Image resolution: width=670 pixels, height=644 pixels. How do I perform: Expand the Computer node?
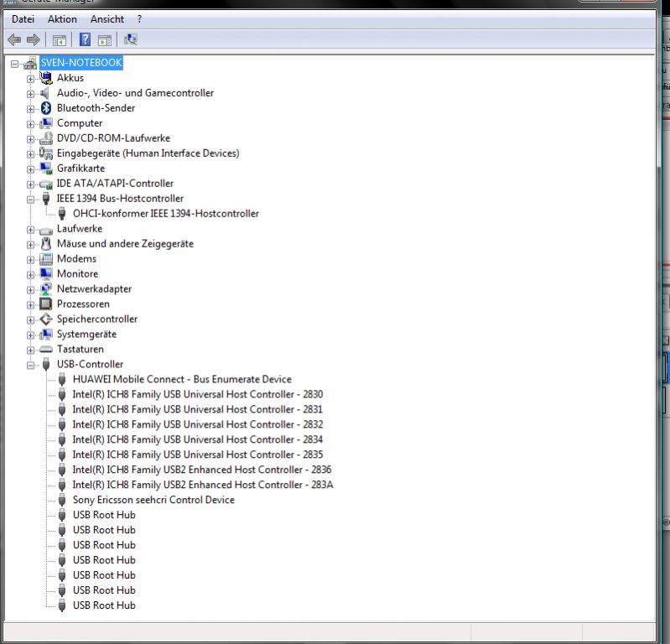pyautogui.click(x=30, y=124)
